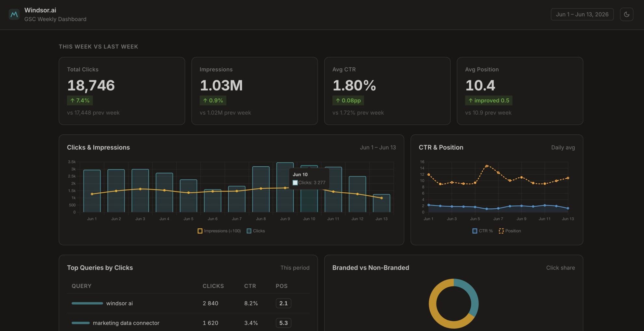Select the Jun 2 clicks bar

tap(116, 191)
